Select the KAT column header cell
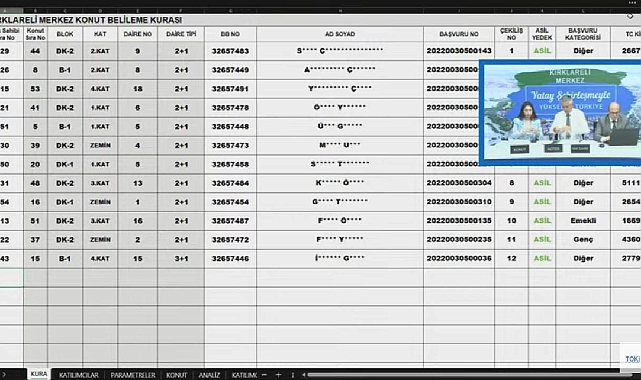The height and width of the screenshot is (380, 641). tap(100, 34)
